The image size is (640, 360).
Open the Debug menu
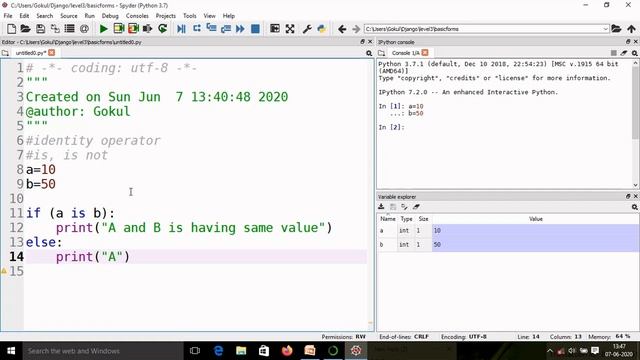coord(110,16)
